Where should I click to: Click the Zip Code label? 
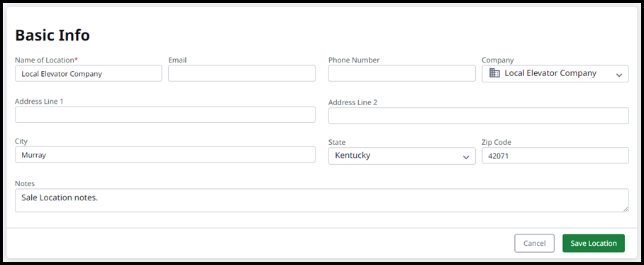click(496, 142)
